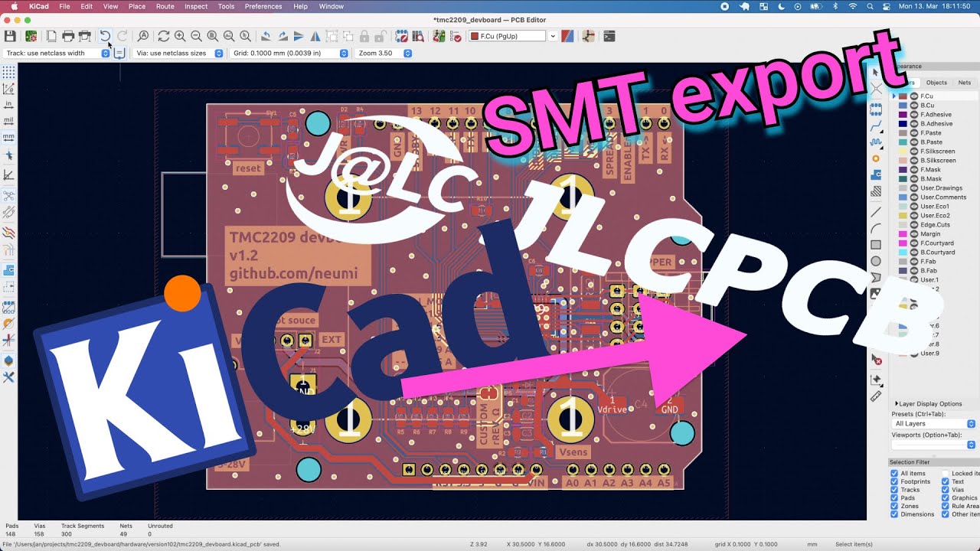Uncheck Vias in Selection Filter
980x551 pixels.
(946, 490)
